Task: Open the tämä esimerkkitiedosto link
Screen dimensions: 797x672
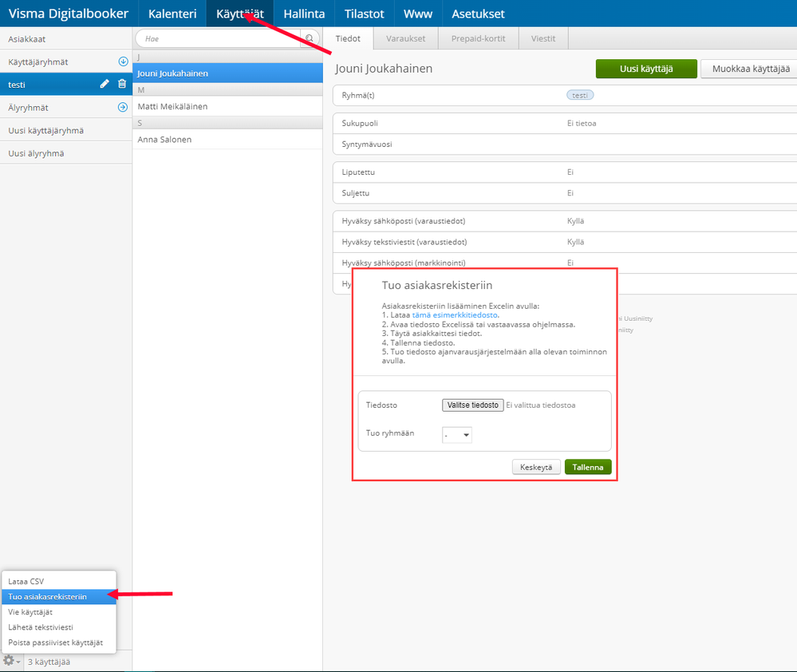Action: coord(455,315)
